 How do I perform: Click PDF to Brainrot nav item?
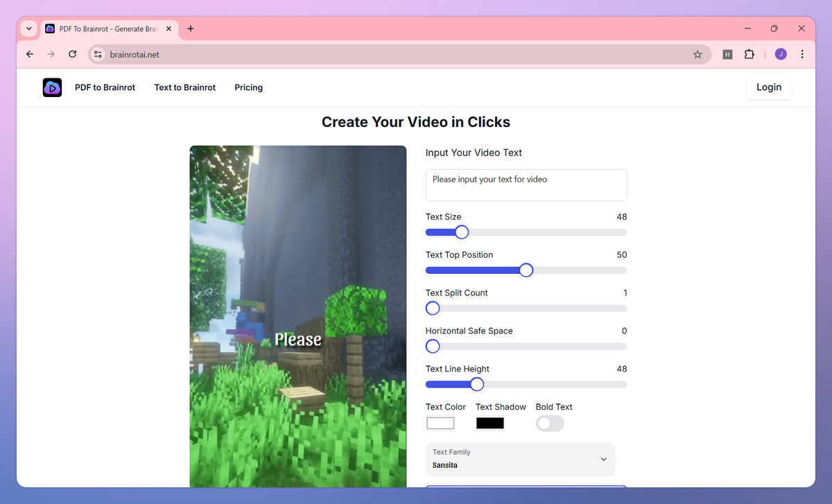(x=105, y=87)
